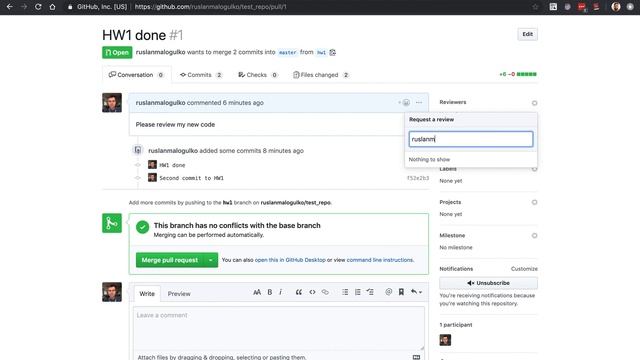This screenshot has width=640, height=360.
Task: Open the command line instructions link
Action: pos(380,260)
